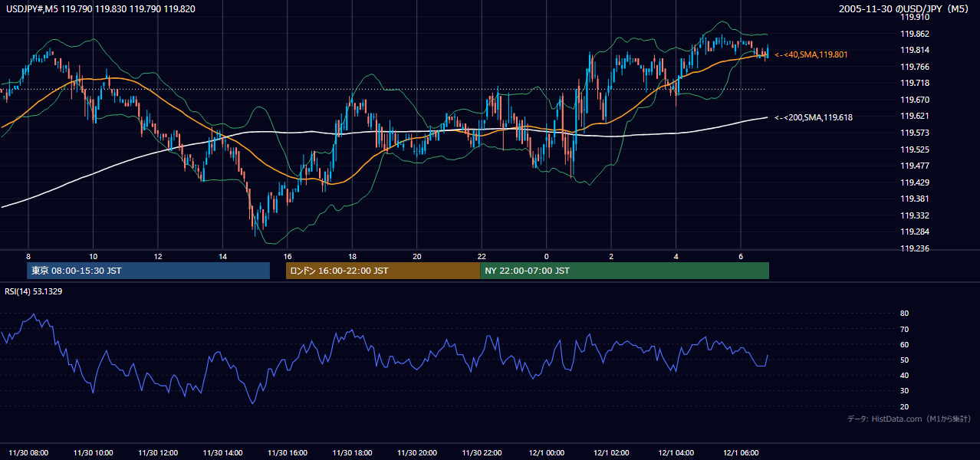Click price axis value 119.429

point(914,182)
